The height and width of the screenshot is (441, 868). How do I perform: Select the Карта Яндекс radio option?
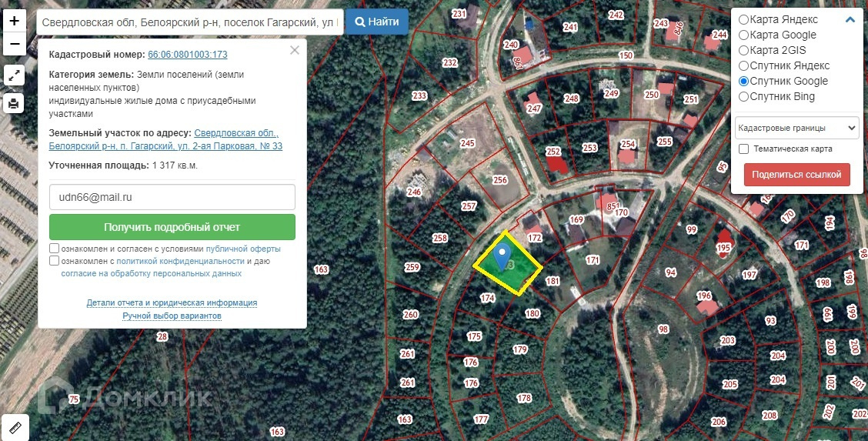744,19
